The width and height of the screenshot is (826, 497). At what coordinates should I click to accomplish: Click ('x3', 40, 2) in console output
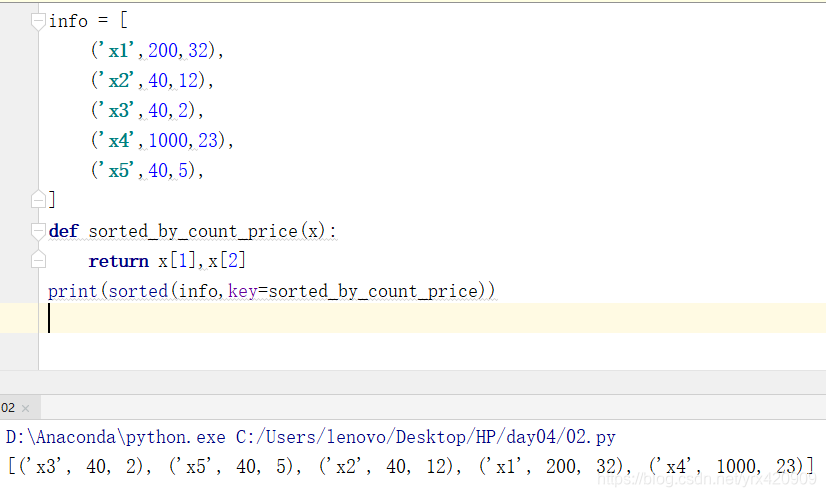(81, 466)
